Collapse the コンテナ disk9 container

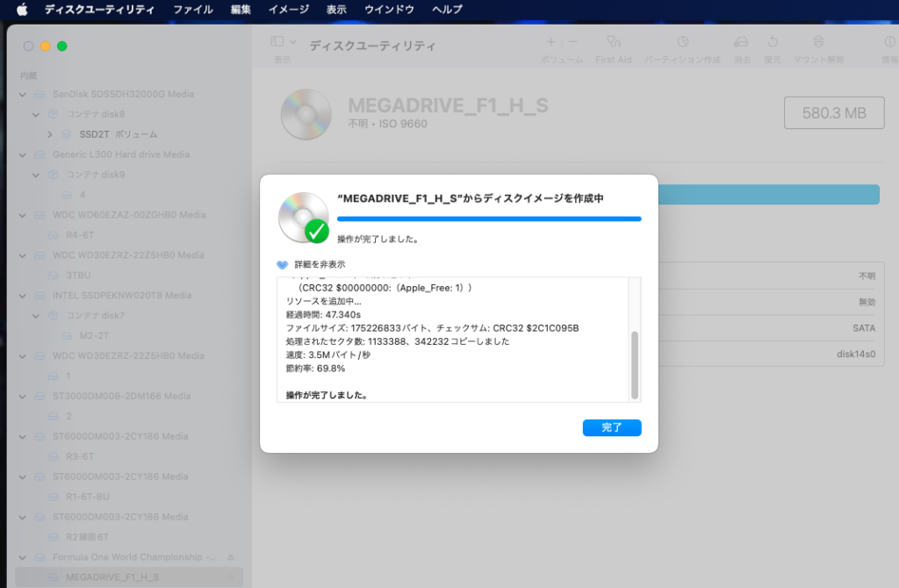coord(36,175)
